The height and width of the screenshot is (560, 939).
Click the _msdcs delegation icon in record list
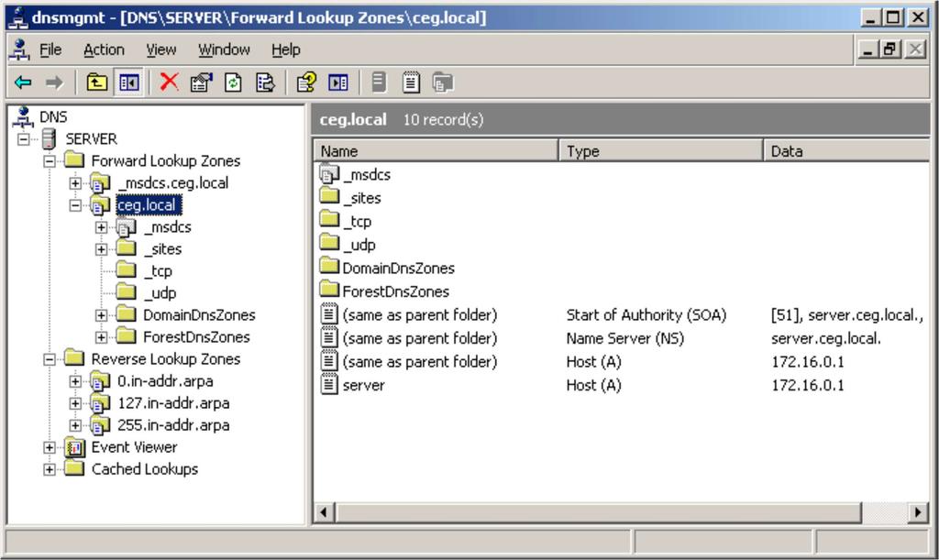pos(329,174)
